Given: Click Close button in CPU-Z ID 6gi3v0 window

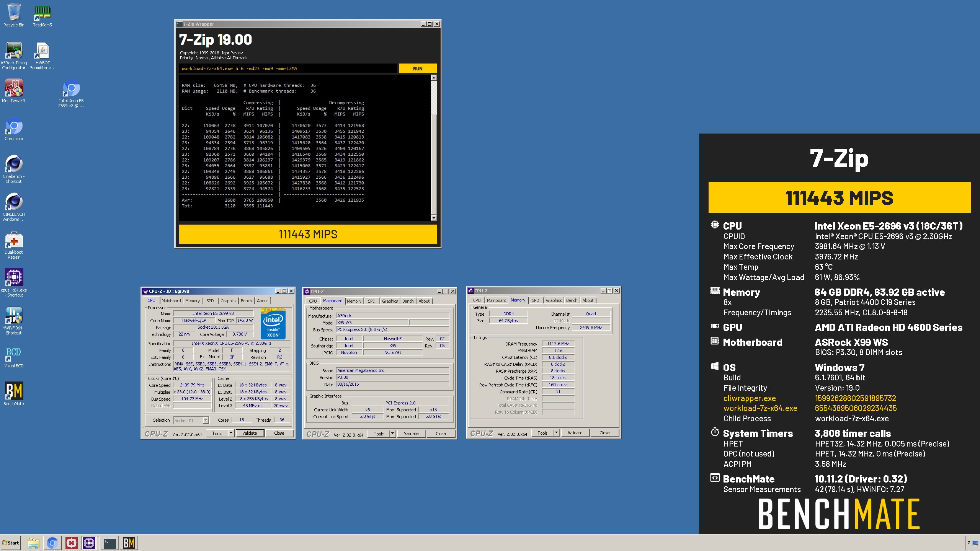Looking at the screenshot, I should pyautogui.click(x=279, y=433).
